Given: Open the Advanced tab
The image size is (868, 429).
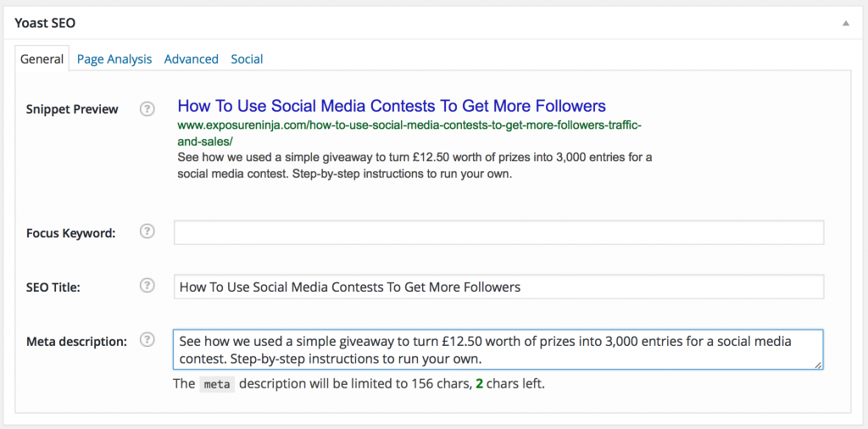Looking at the screenshot, I should [191, 59].
